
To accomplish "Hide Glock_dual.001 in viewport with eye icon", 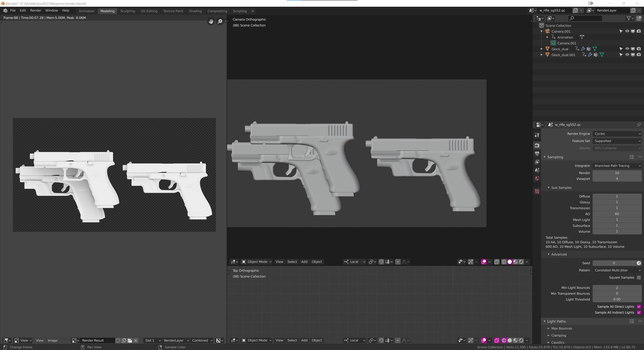I will [627, 55].
